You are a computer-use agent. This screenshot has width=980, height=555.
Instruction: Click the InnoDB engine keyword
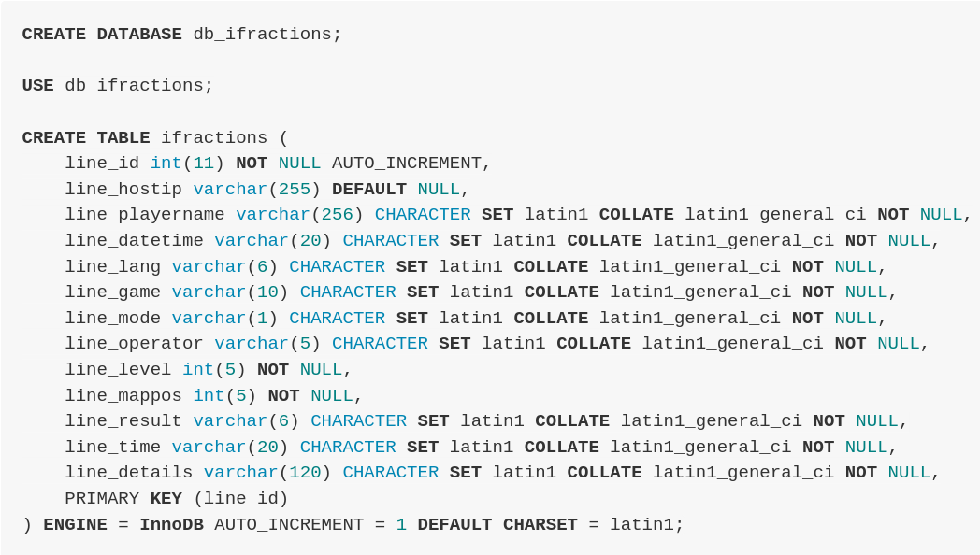[171, 524]
